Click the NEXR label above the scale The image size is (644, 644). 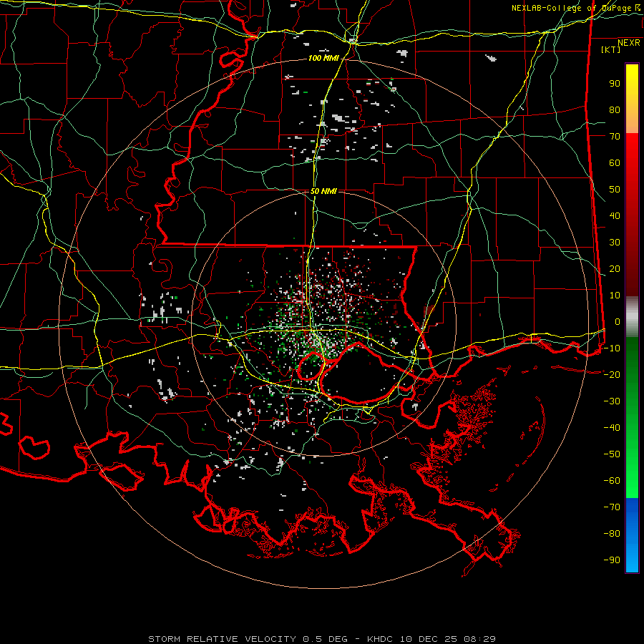pos(628,43)
